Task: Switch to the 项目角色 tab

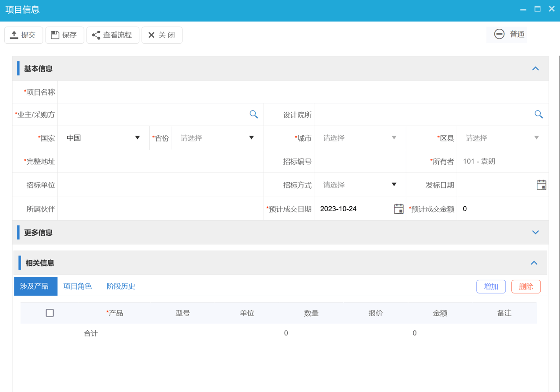Action: point(77,286)
